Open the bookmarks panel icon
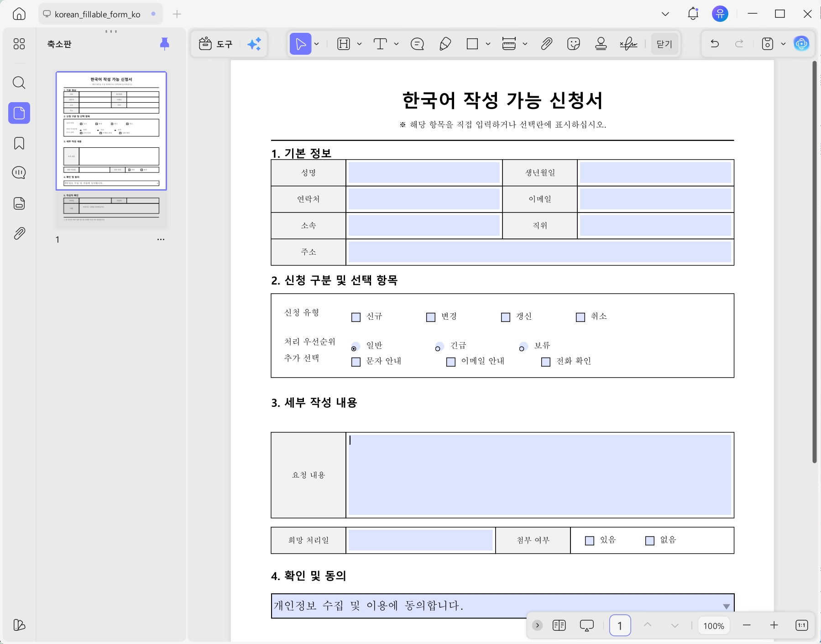821x644 pixels. 19,143
